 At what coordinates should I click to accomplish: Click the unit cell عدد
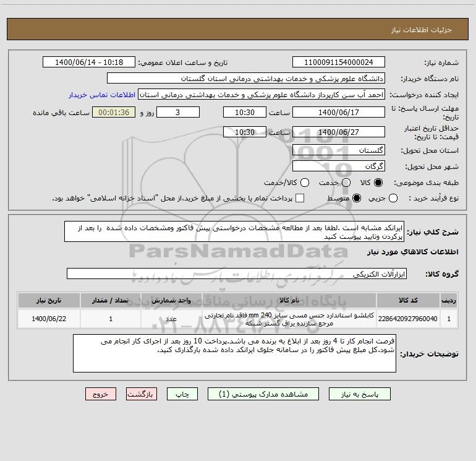171,319
